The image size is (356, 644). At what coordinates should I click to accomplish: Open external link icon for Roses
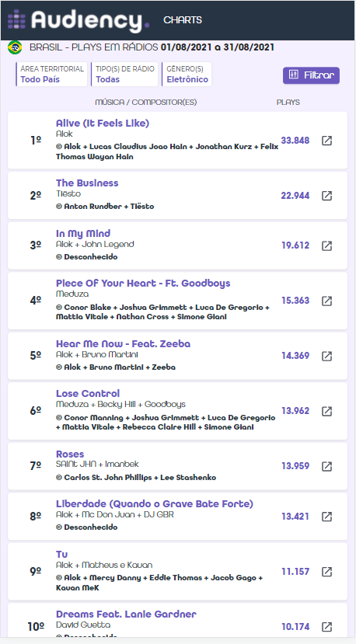coord(326,466)
